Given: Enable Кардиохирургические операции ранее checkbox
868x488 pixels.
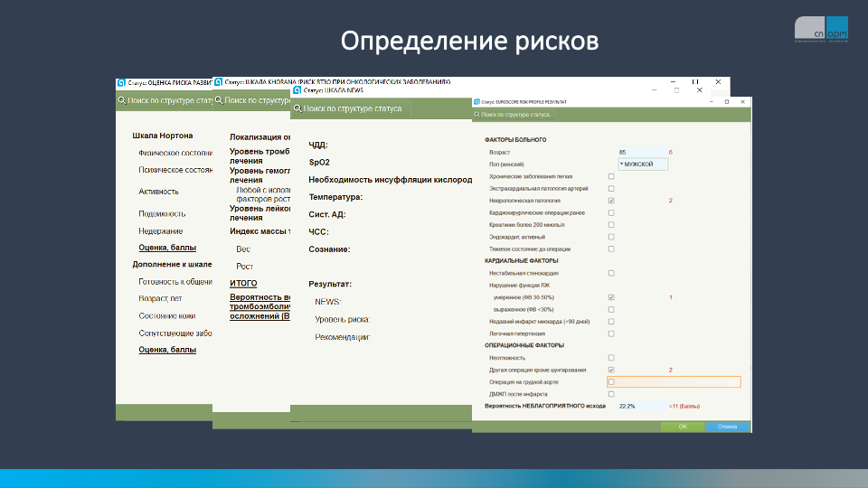Looking at the screenshot, I should [611, 213].
